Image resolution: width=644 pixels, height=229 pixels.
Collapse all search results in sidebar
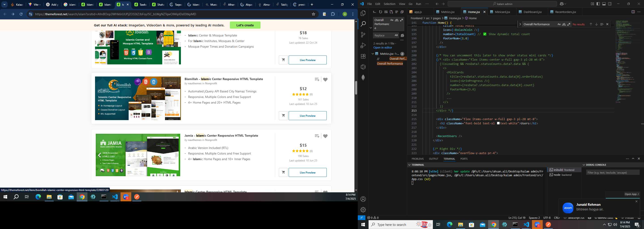pos(402,12)
